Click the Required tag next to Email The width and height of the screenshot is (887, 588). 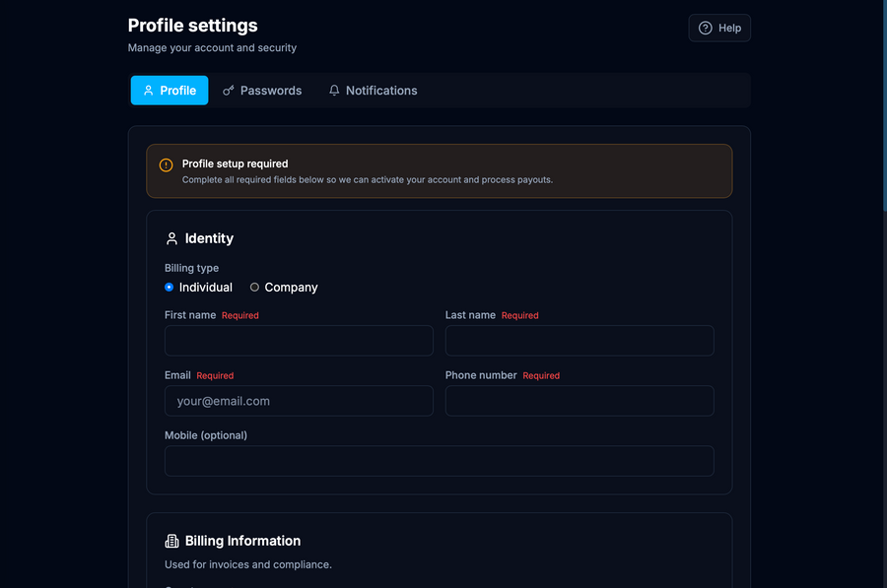point(215,376)
